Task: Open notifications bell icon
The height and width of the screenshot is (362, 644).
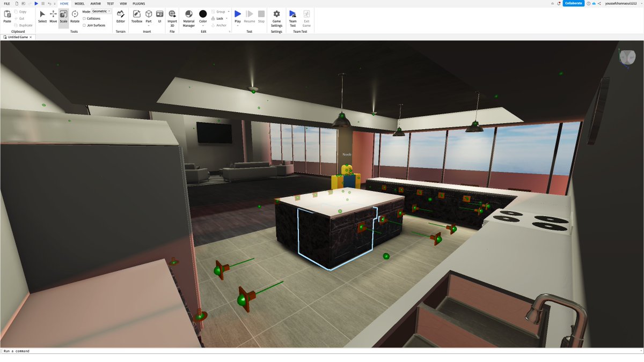Action: pos(559,3)
